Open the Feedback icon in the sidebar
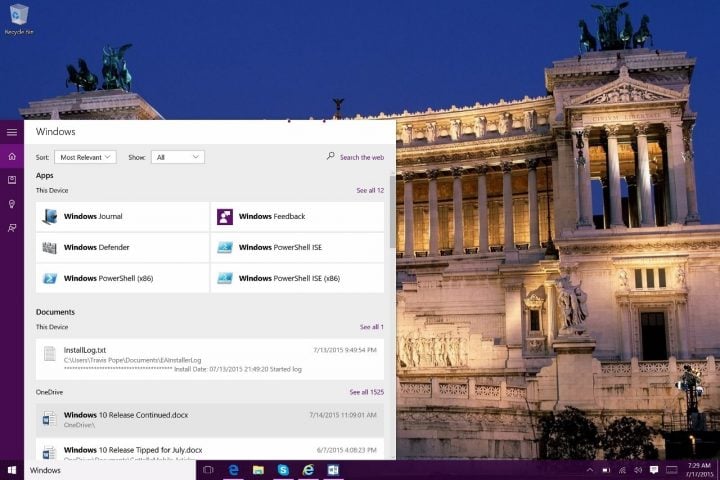720x480 pixels. (12, 228)
